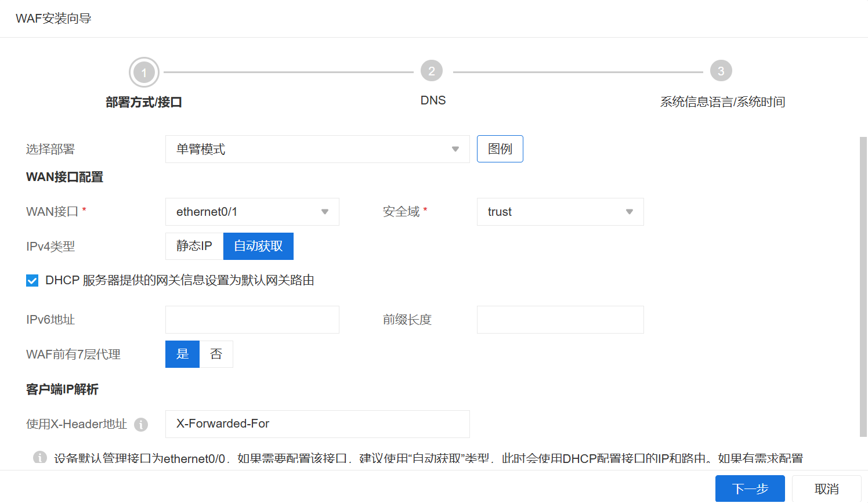Click the step 3 circle icon
Image resolution: width=868 pixels, height=503 pixels.
tap(721, 71)
